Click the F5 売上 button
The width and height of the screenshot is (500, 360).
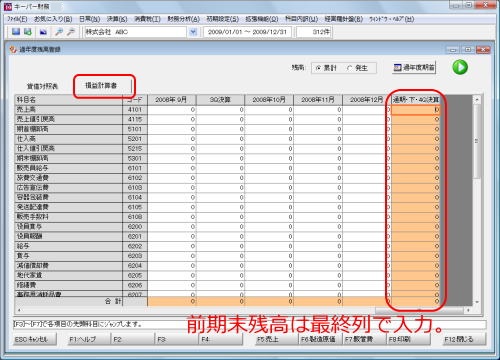point(268,339)
